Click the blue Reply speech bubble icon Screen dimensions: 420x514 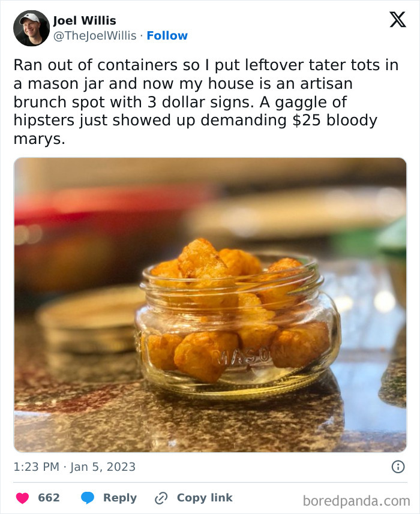tap(88, 497)
